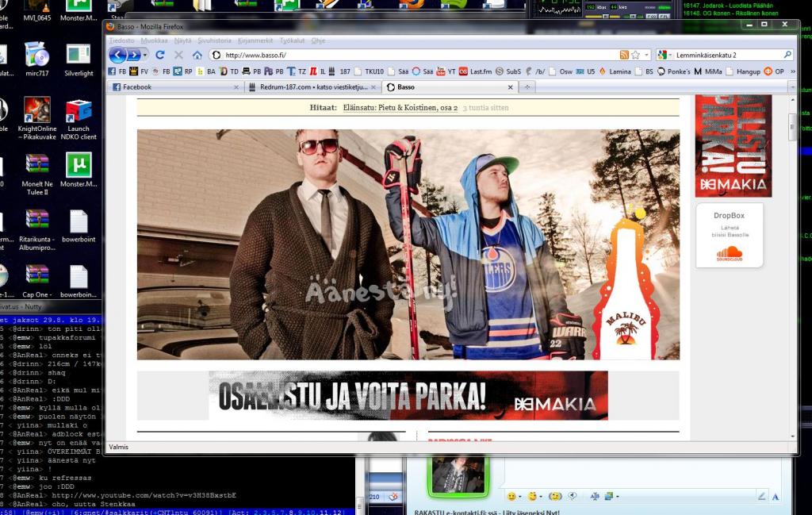Go to the Firefox home page icon
812x515 pixels.
[x=197, y=55]
